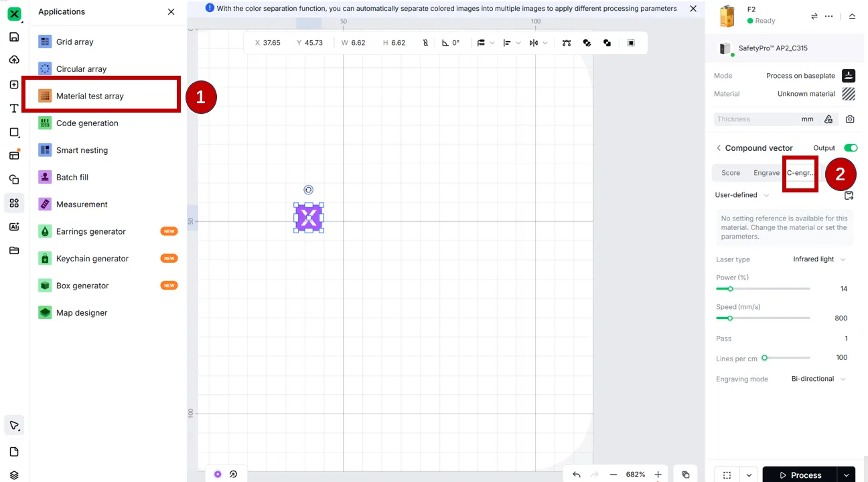Click the cloud upload icon
The width and height of the screenshot is (868, 482).
point(14,60)
